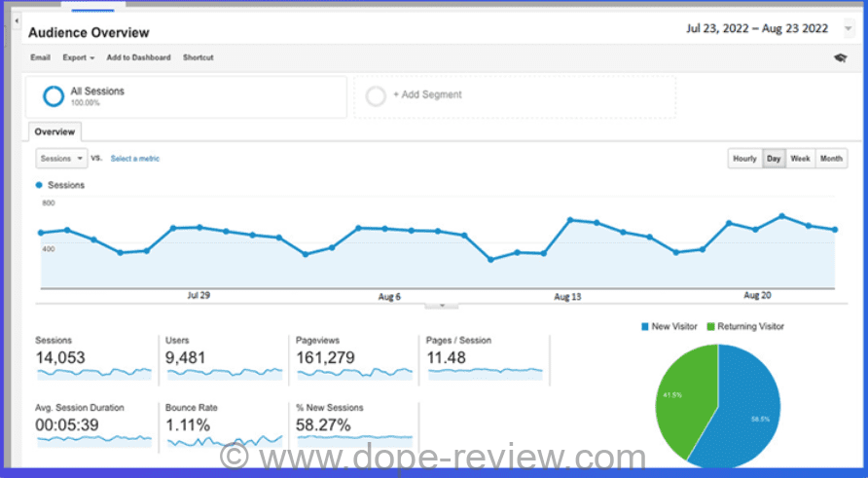Click Add to Dashboard

pos(138,58)
